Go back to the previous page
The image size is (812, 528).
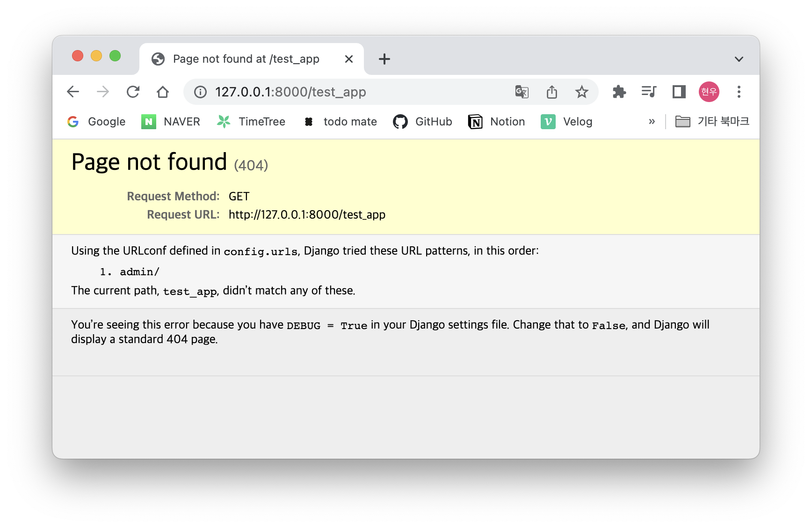pyautogui.click(x=73, y=92)
